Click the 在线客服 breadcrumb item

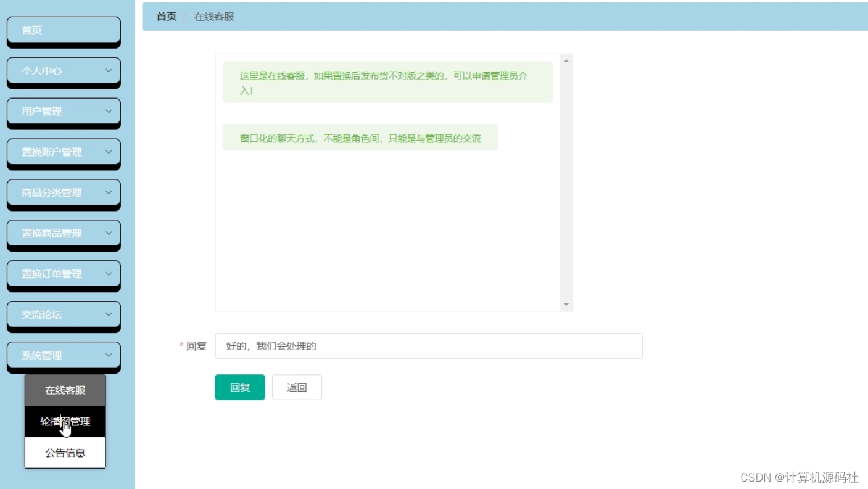coord(214,17)
